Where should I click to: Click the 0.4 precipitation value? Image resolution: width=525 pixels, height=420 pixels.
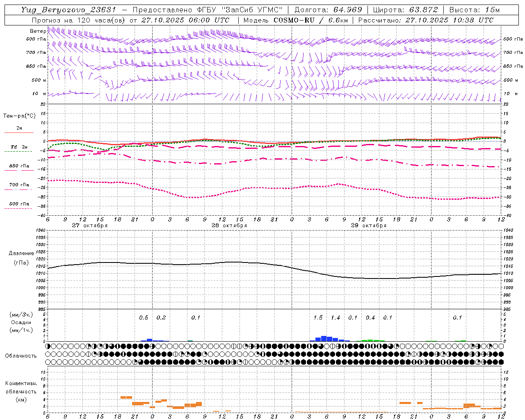(x=370, y=318)
